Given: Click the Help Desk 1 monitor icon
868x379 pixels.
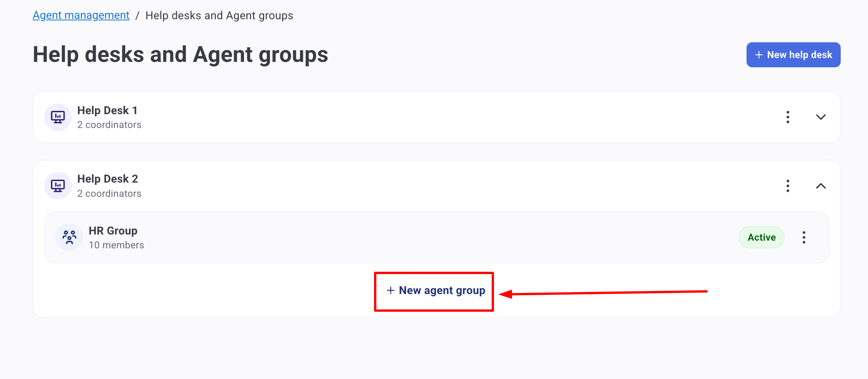Looking at the screenshot, I should [x=58, y=117].
